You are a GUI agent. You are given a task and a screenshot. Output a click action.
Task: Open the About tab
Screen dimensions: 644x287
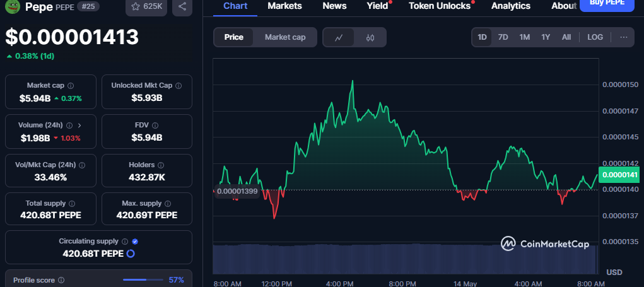coord(564,6)
